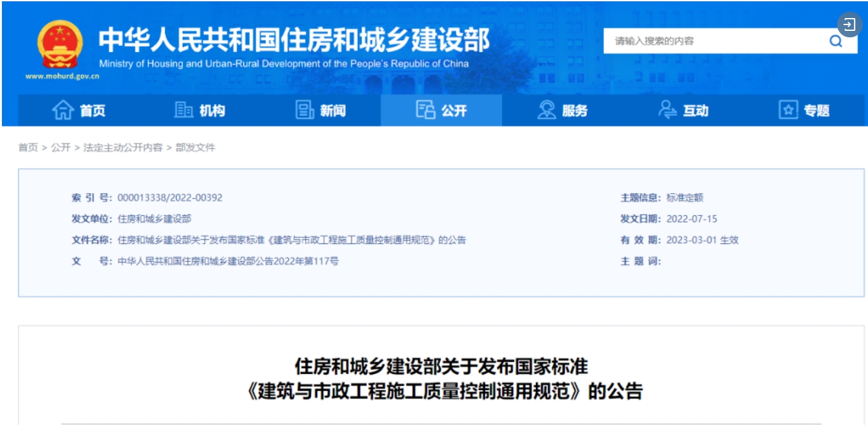Click the search magnifier icon
This screenshot has height=428, width=868.
[836, 41]
